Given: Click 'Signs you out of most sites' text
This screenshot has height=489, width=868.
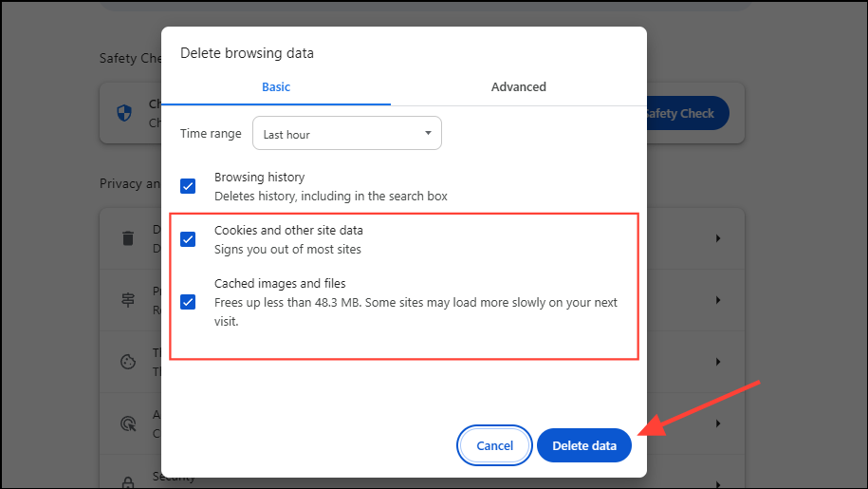Looking at the screenshot, I should coord(287,249).
